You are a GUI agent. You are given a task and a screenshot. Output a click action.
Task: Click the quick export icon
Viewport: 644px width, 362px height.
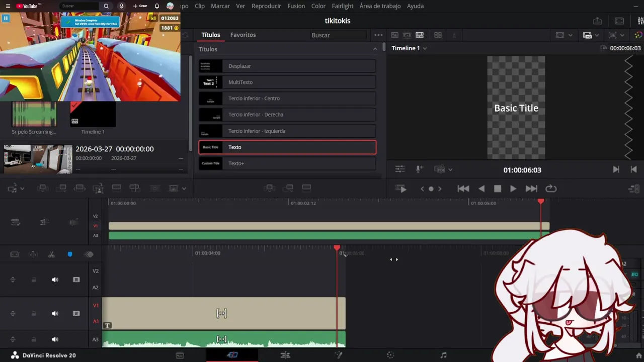point(597,21)
